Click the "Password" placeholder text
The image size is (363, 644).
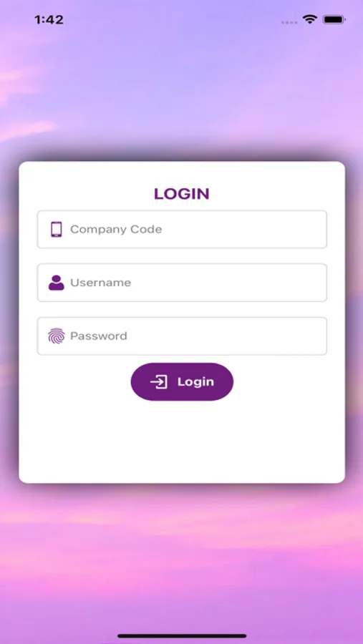click(x=99, y=336)
